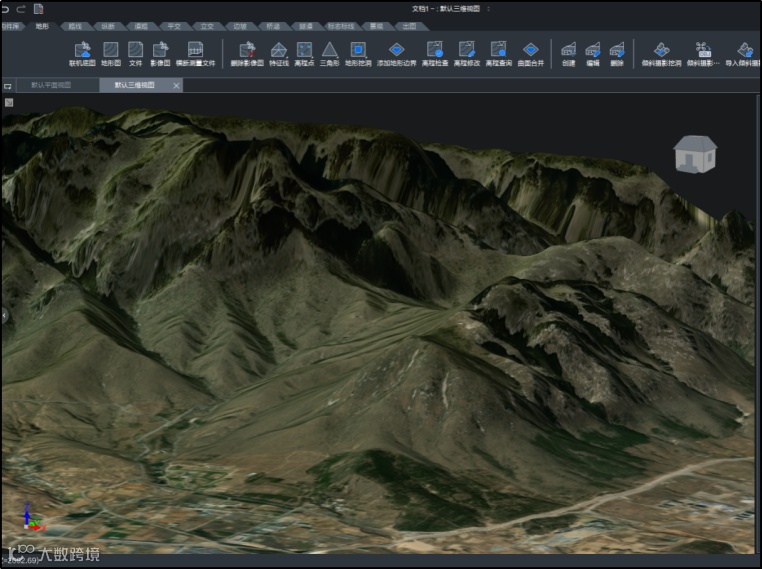The image size is (762, 569).
Task: Close the 默认三维视图 tab
Action: [x=177, y=86]
